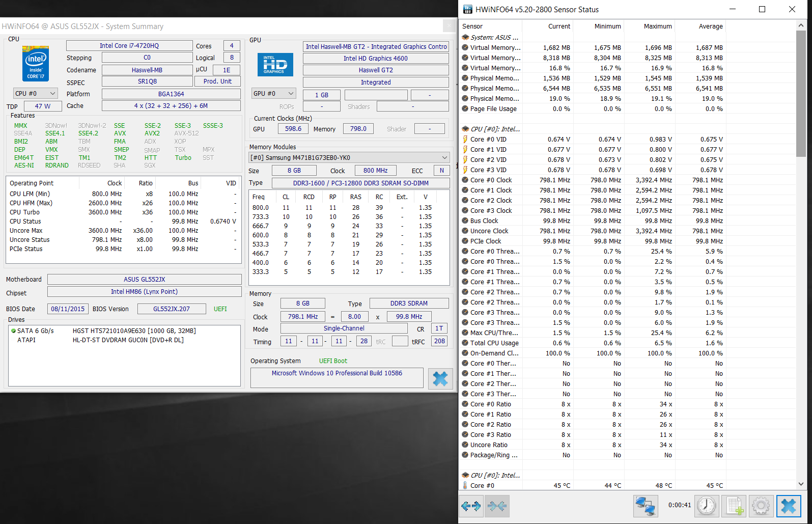Viewport: 812px width, 524px height.
Task: Close Sensor Status with the blue X icon
Action: pos(789,506)
